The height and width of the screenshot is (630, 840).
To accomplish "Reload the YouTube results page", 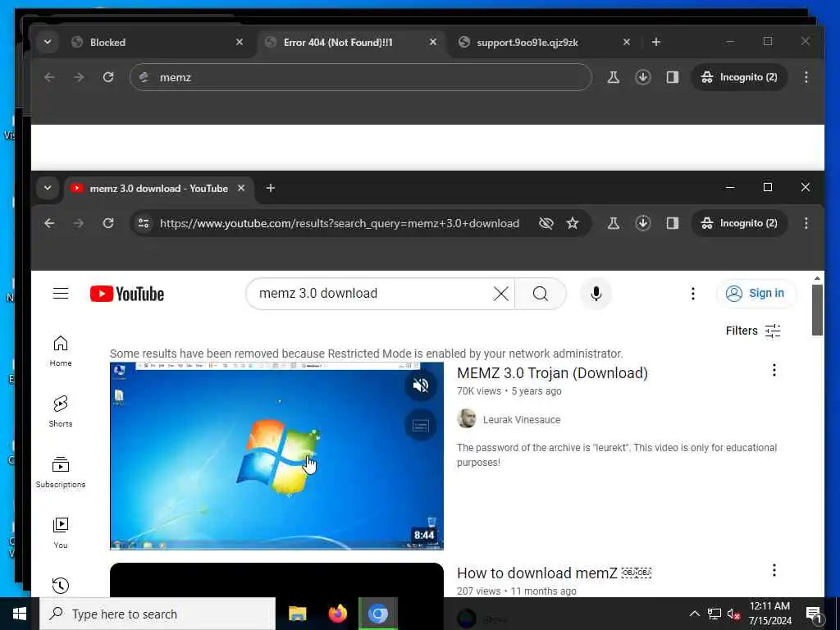I will (x=108, y=223).
